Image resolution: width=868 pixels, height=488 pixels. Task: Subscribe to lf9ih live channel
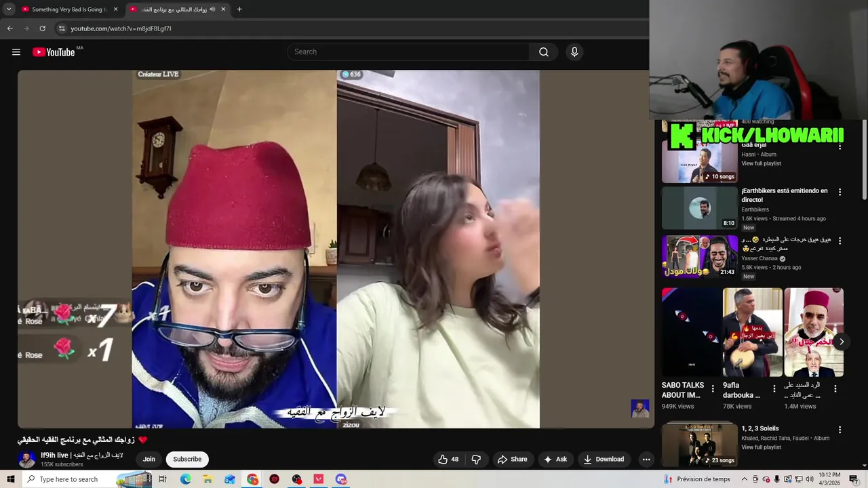[x=187, y=460]
